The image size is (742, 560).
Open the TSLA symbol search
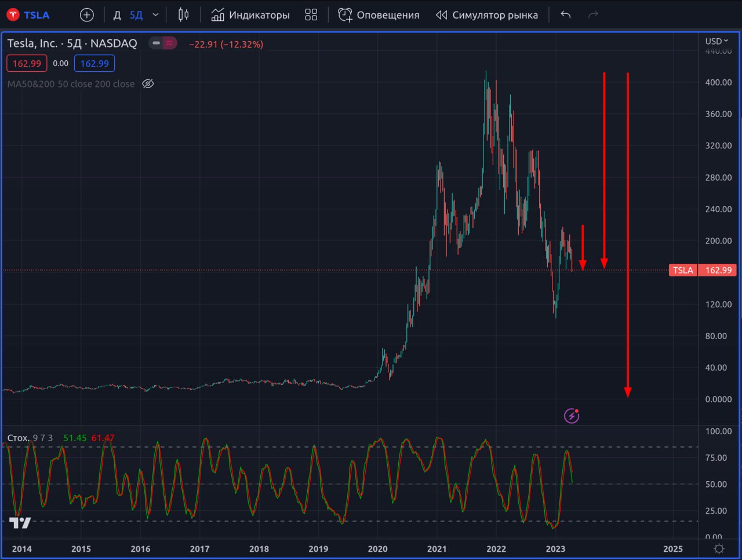pos(28,14)
